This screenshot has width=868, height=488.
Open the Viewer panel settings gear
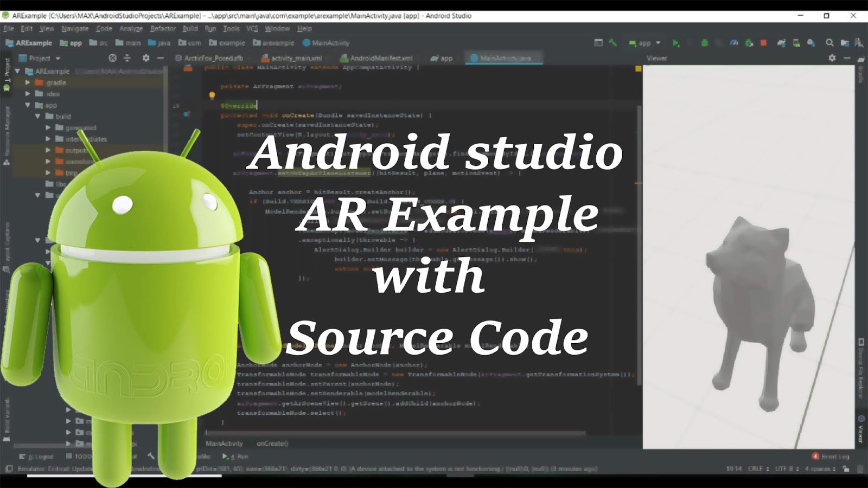pyautogui.click(x=832, y=58)
